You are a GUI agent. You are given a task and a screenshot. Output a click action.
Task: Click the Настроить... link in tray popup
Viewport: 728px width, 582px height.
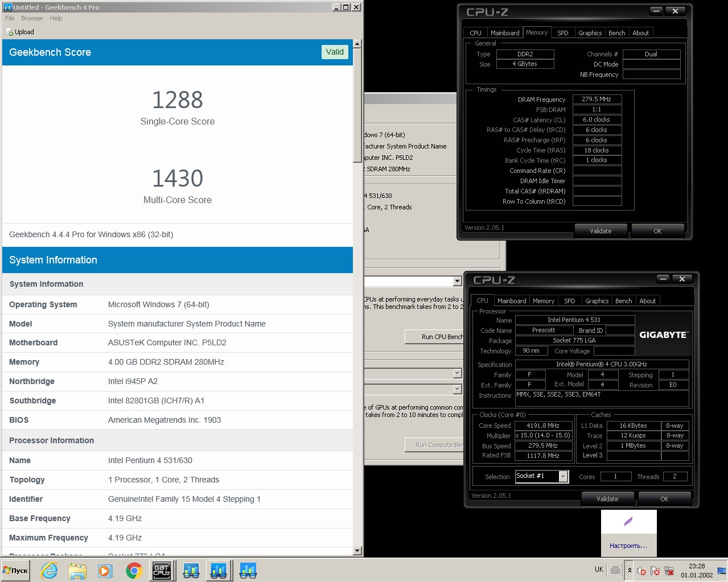pos(628,546)
